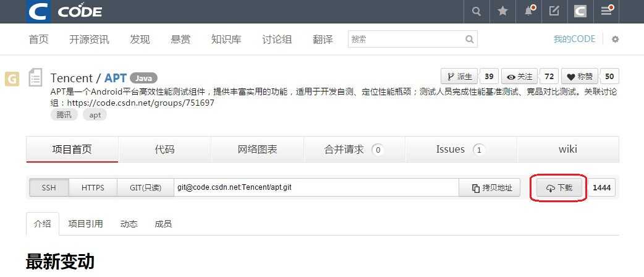Open the notifications bell icon
Viewport: 644px width, 277px height.
tap(528, 12)
